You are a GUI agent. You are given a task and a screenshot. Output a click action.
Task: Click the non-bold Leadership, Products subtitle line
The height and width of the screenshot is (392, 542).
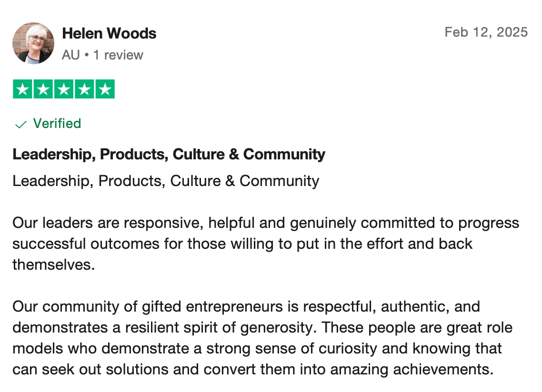[x=166, y=181]
